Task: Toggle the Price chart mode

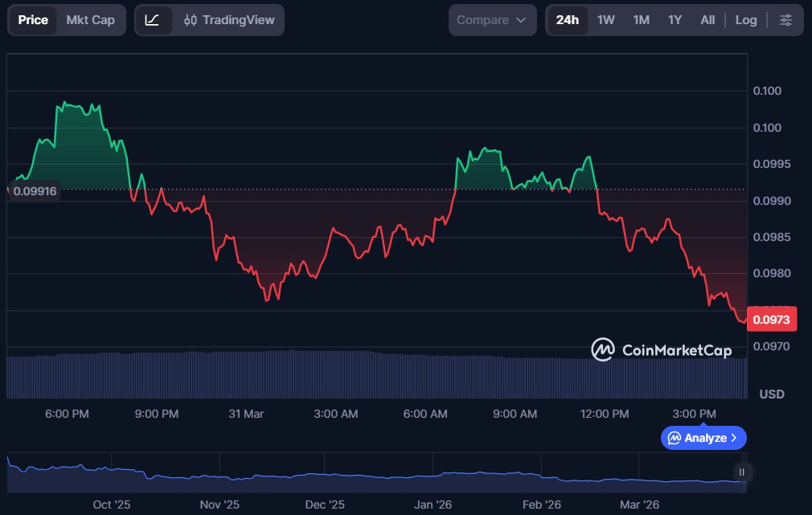Action: [33, 20]
